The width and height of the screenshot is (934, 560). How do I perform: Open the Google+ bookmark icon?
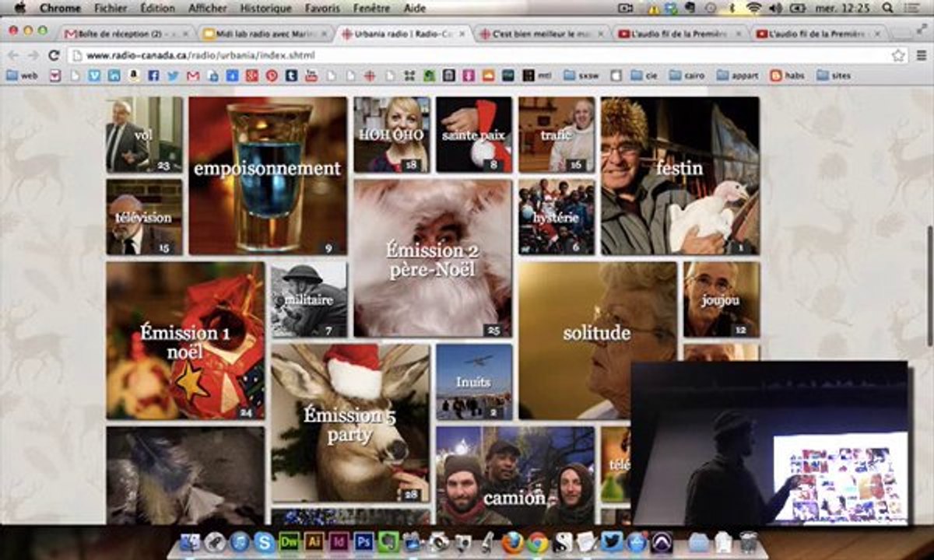click(251, 75)
